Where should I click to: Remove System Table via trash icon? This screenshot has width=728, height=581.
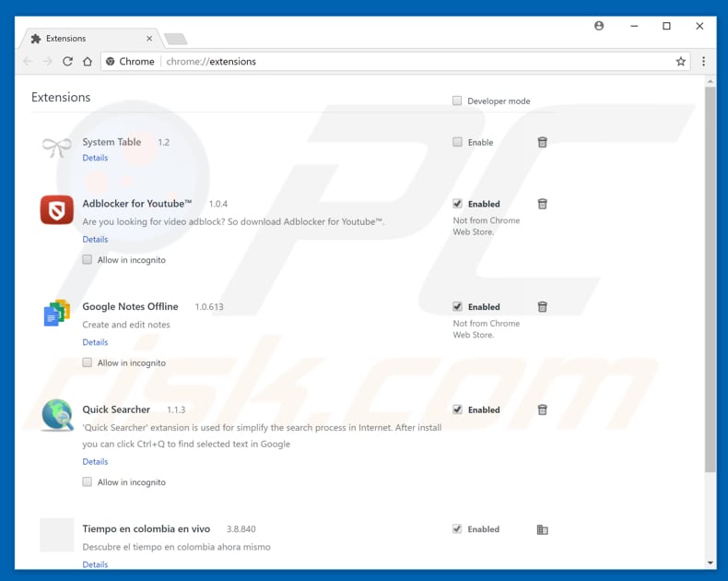542,142
